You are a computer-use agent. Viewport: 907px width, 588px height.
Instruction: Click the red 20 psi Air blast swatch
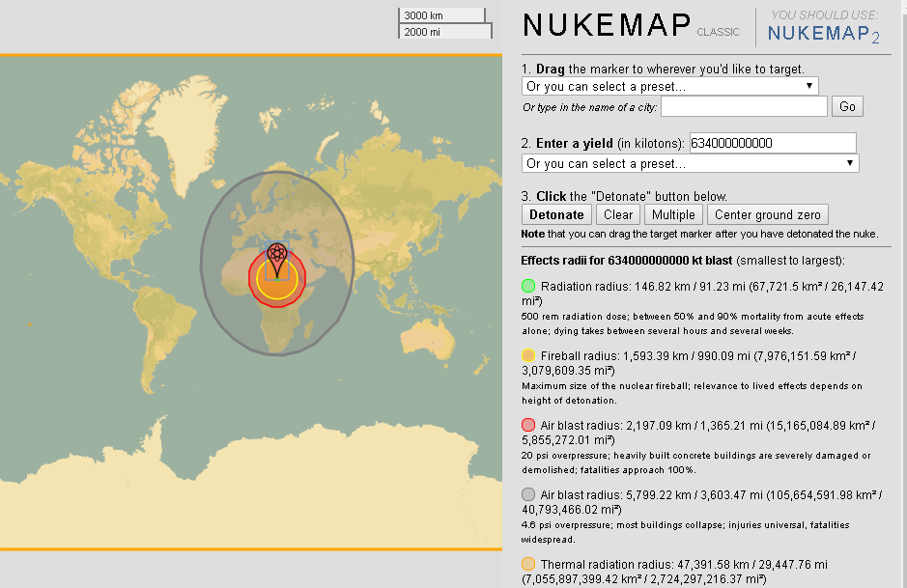(528, 425)
